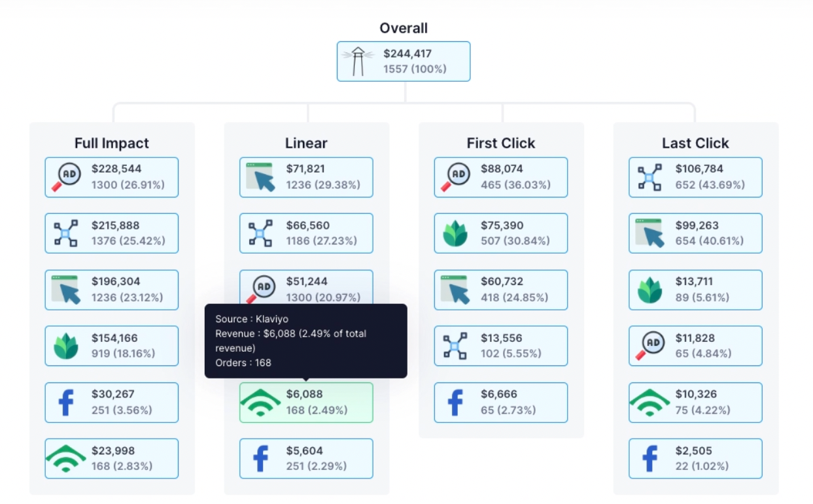Click the $71,821 revenue value
This screenshot has width=813, height=504.
point(305,169)
